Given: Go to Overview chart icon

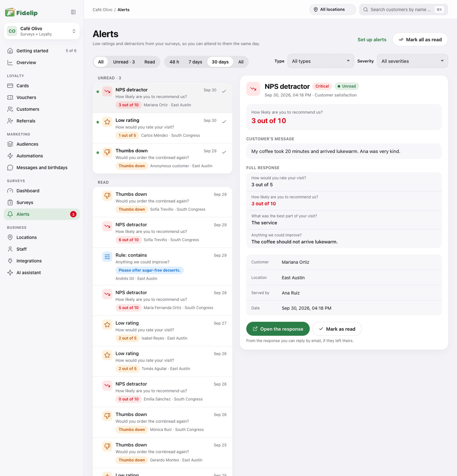Looking at the screenshot, I should 10,63.
